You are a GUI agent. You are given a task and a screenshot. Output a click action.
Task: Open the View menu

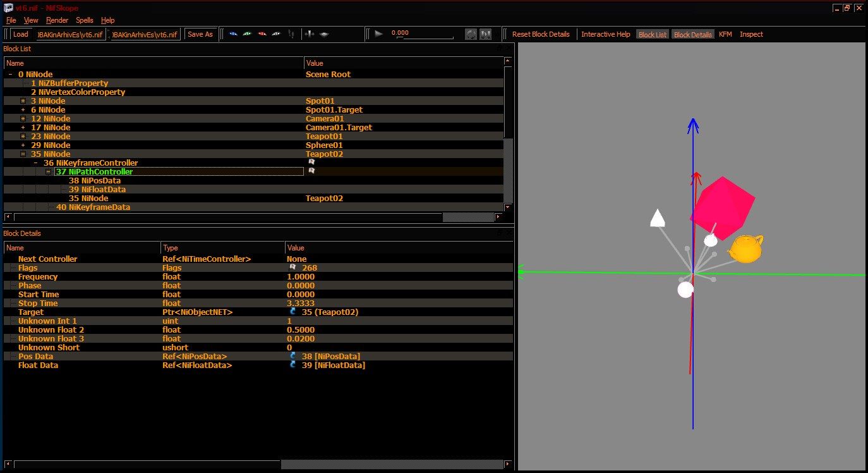point(31,20)
